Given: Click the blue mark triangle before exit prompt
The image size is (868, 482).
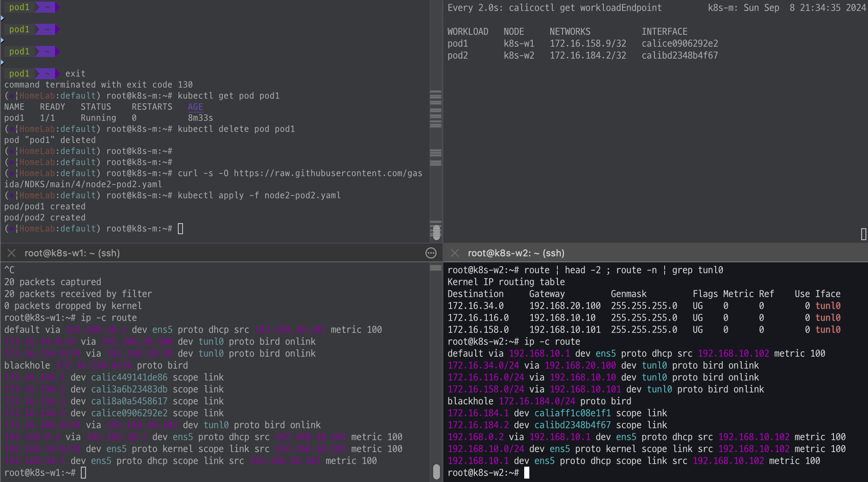Looking at the screenshot, I should point(3,63).
